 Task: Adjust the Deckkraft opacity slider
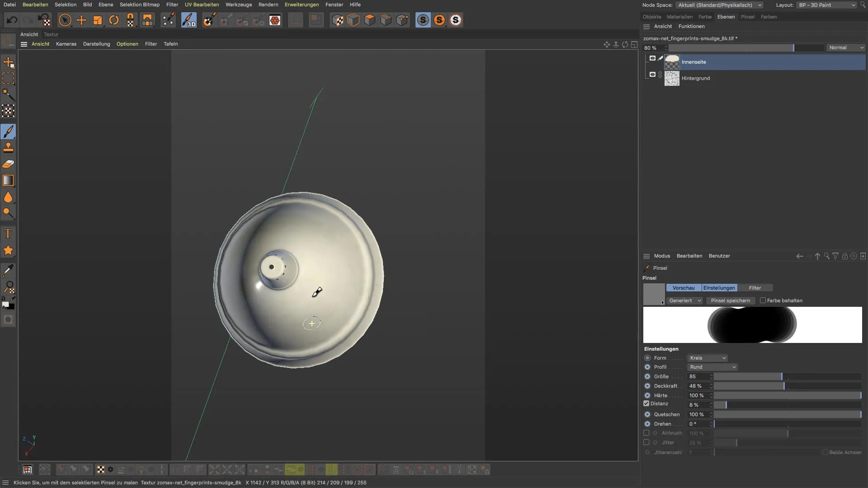[784, 386]
